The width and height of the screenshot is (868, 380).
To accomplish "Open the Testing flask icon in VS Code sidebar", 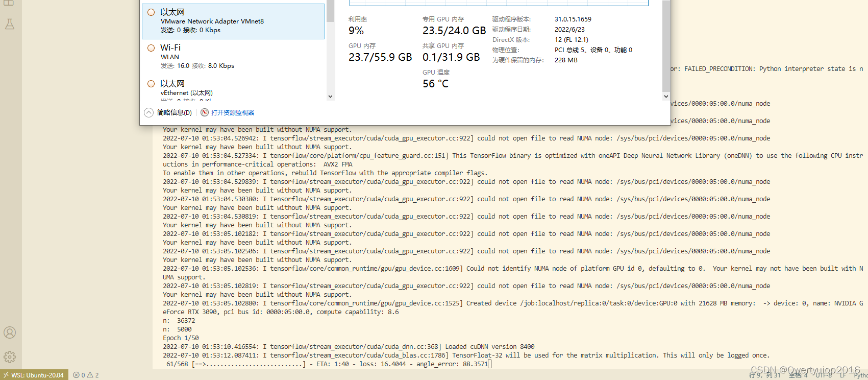I will [x=10, y=24].
